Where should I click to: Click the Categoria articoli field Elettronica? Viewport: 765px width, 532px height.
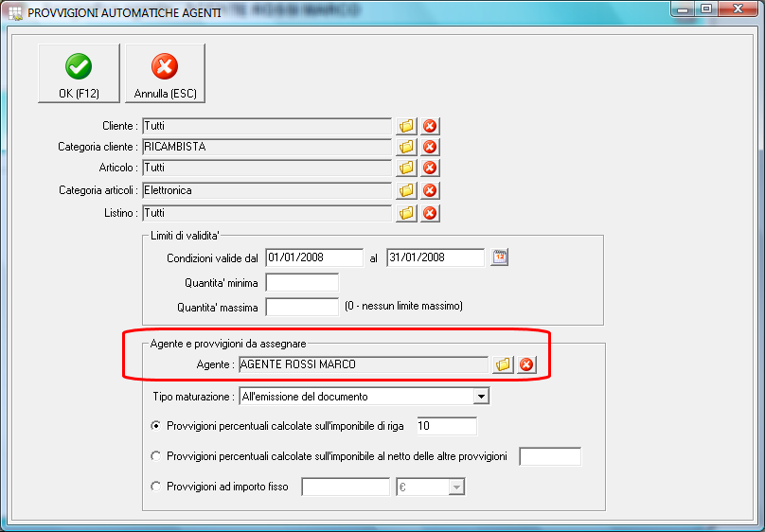click(267, 190)
